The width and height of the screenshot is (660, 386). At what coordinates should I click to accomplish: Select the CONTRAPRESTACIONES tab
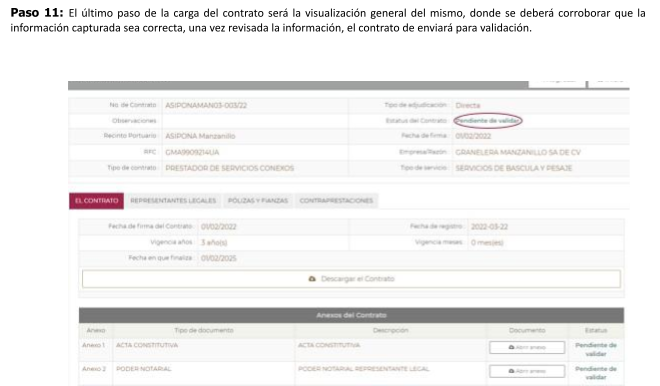pyautogui.click(x=336, y=201)
